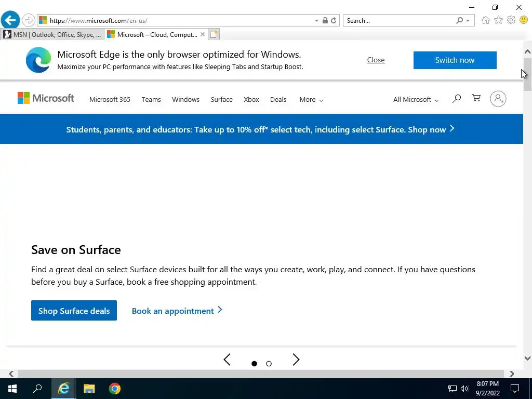Image resolution: width=532 pixels, height=399 pixels.
Task: Switch to the MSN Outlook tab
Action: [x=52, y=35]
